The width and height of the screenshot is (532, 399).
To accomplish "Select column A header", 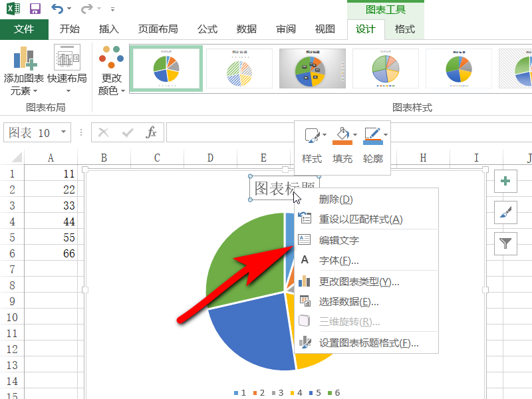I will coord(51,158).
